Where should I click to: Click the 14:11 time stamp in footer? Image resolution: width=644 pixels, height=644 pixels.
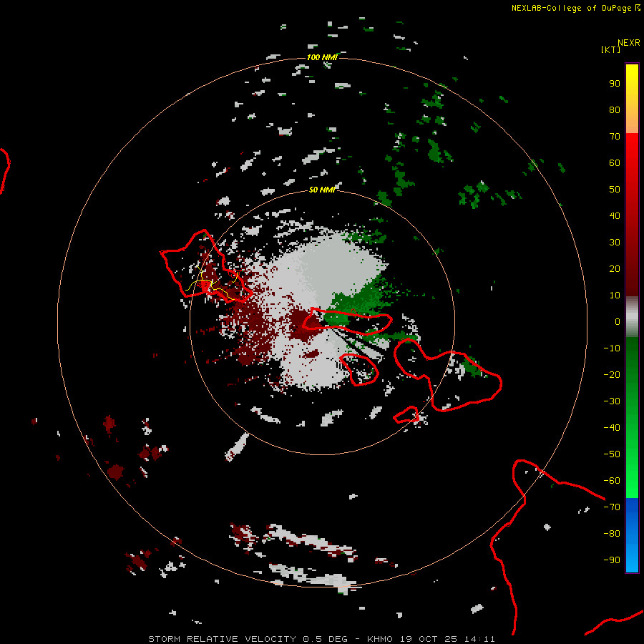(479, 639)
